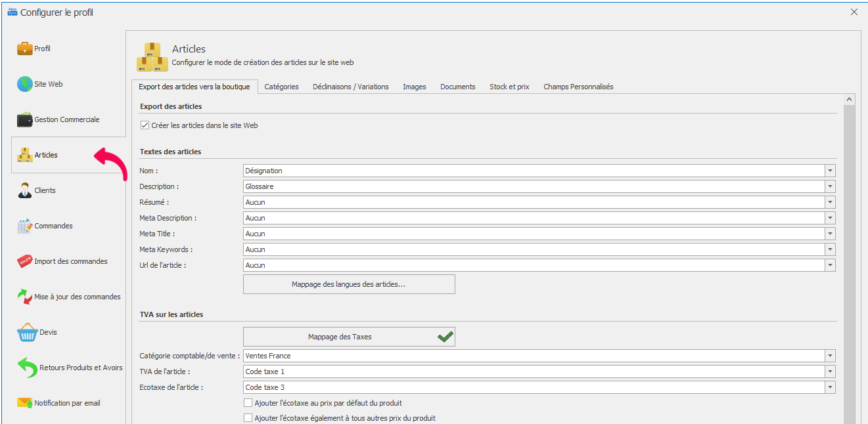Uncheck Créer les articles dans le site Web
The height and width of the screenshot is (424, 868).
coord(145,125)
